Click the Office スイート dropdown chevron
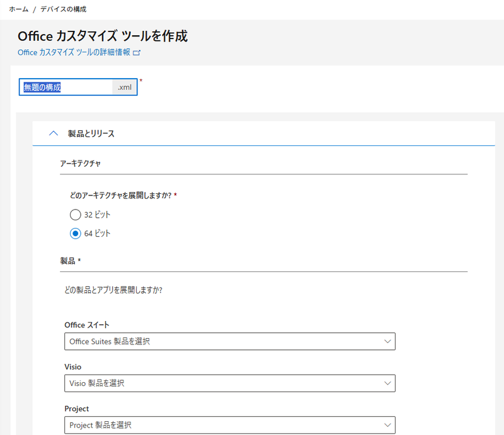This screenshot has width=504, height=435. tap(387, 341)
